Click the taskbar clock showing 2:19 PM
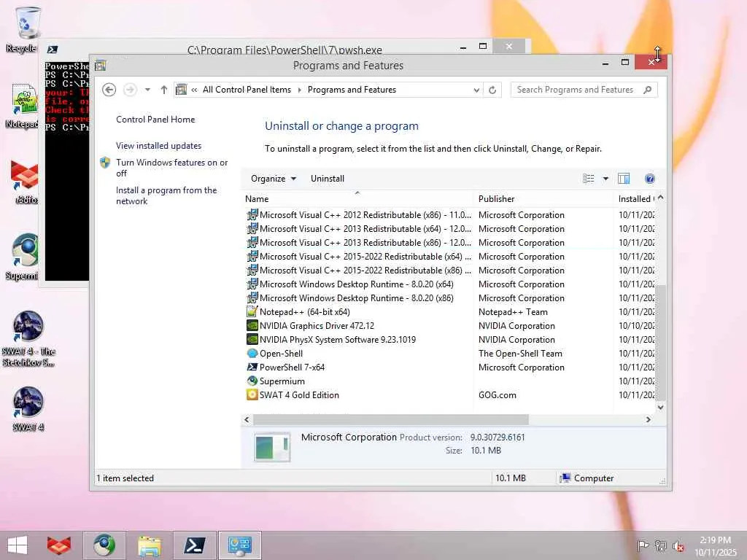The width and height of the screenshot is (747, 560). click(x=715, y=545)
